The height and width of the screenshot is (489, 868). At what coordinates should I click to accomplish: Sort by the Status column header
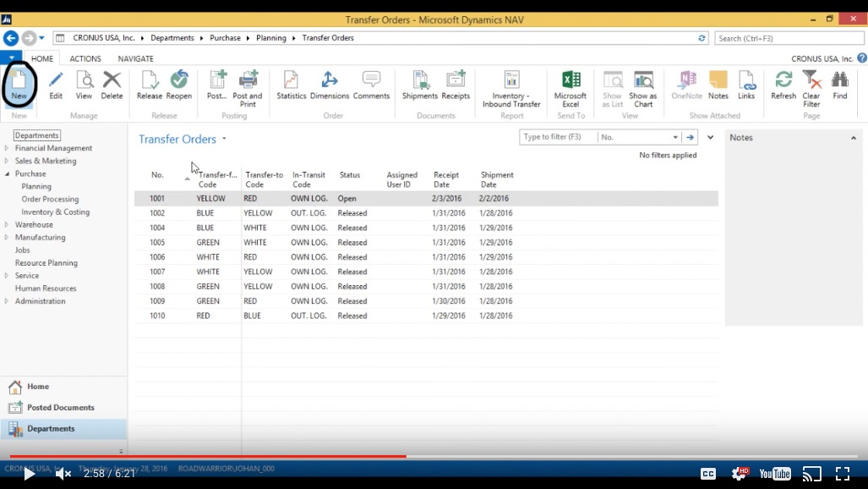tap(350, 174)
